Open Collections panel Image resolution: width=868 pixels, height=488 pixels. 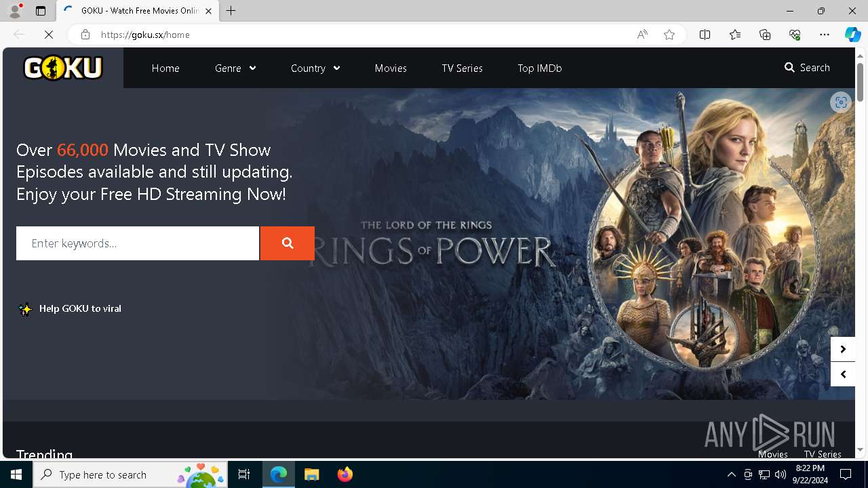click(x=765, y=35)
